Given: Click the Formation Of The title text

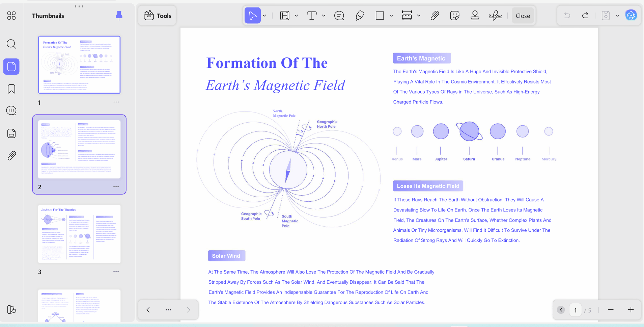Looking at the screenshot, I should pyautogui.click(x=267, y=63).
